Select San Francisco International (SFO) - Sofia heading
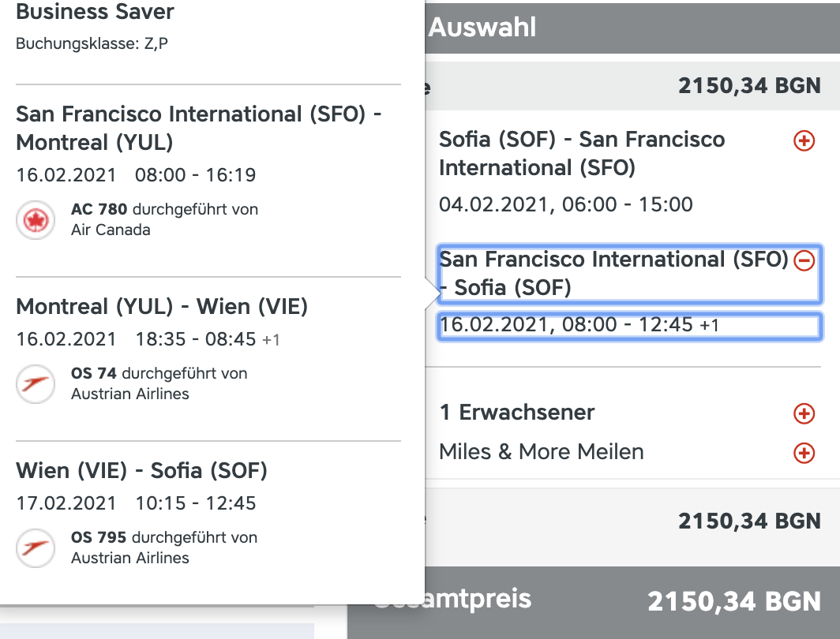 (613, 273)
